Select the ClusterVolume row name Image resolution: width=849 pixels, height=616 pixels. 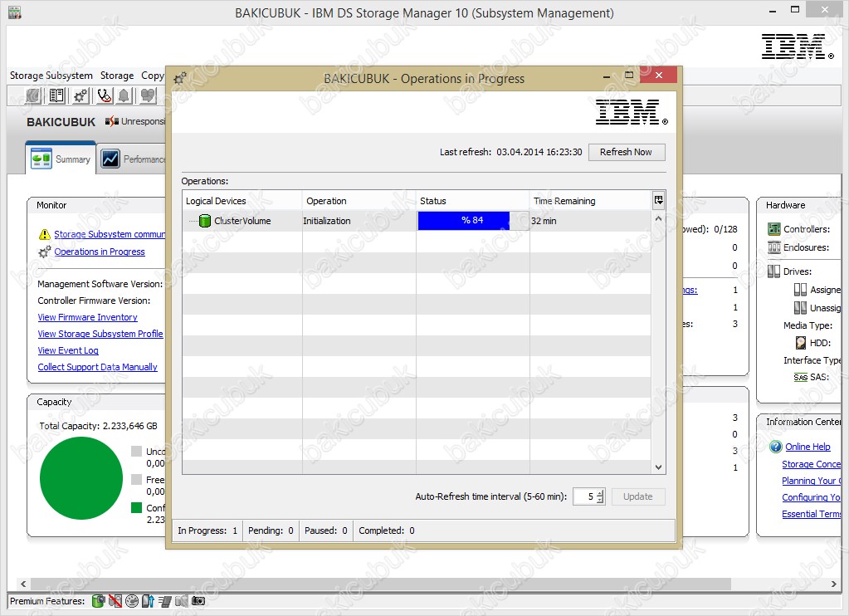click(242, 221)
